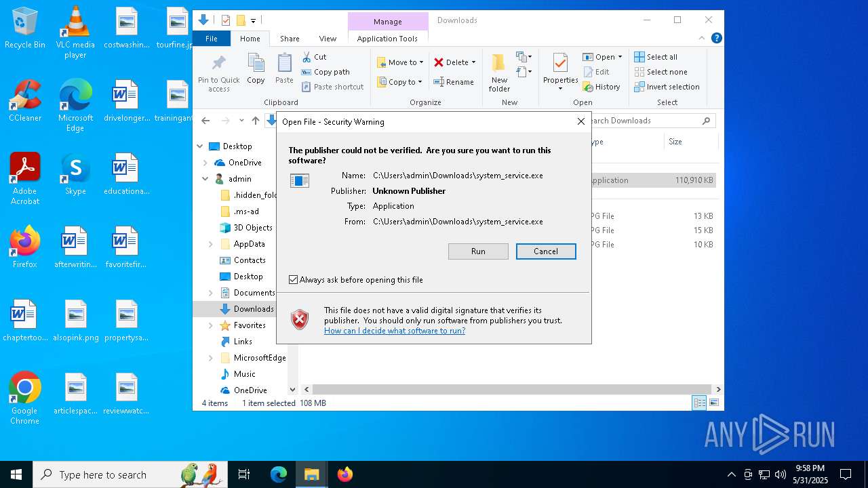This screenshot has height=488, width=868.
Task: Collapse the ribbon with the chevron
Action: pos(703,39)
